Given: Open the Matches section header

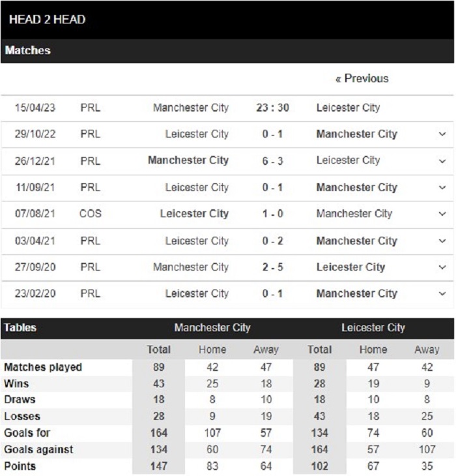Looking at the screenshot, I should tap(28, 50).
